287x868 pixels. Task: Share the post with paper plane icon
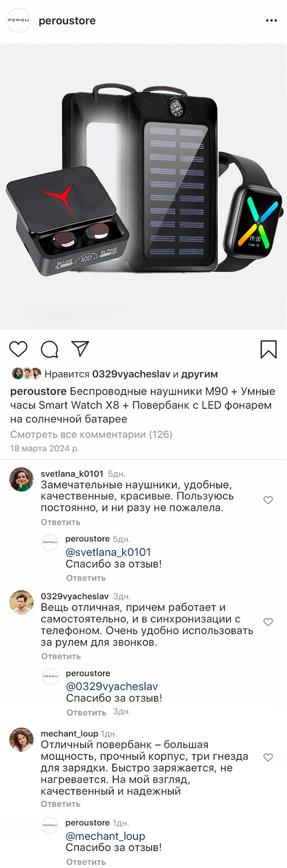tap(80, 349)
